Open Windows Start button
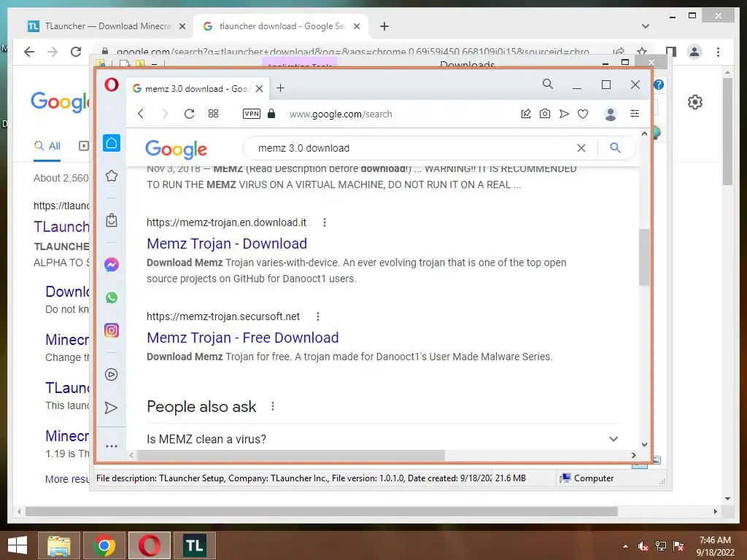Viewport: 747px width, 560px height. coord(18,545)
